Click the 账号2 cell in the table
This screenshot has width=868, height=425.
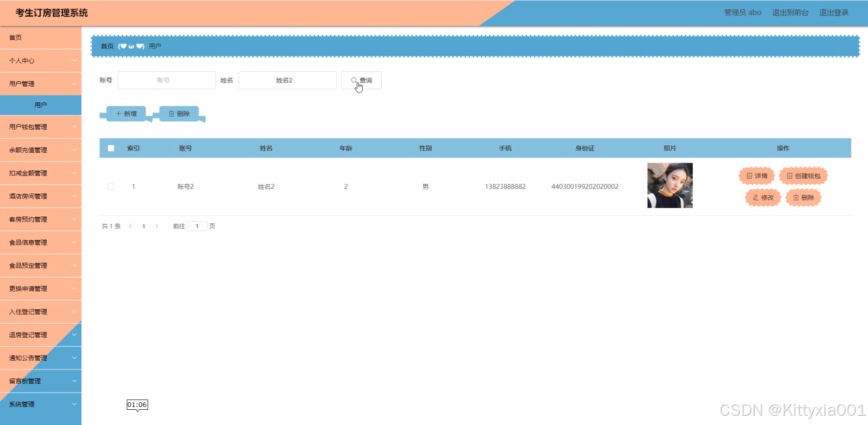186,187
